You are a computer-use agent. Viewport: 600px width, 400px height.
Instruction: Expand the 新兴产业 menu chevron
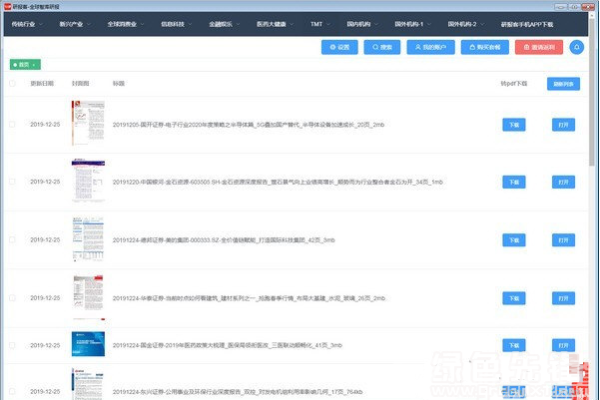coord(89,24)
